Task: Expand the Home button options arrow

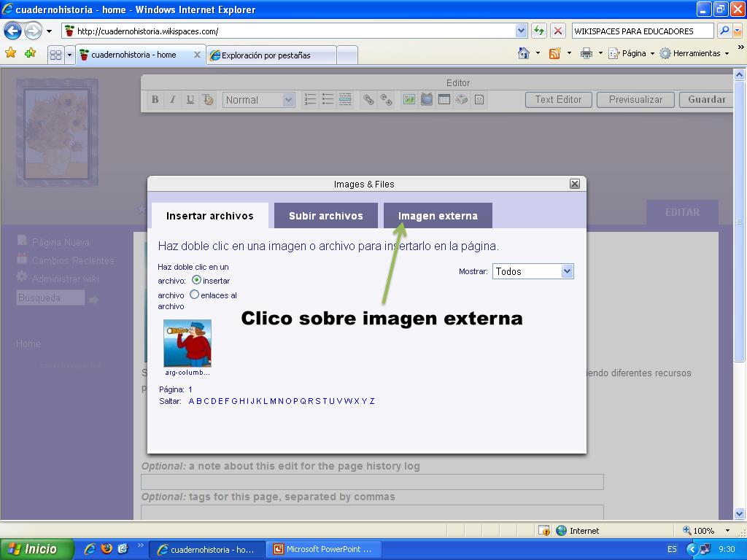Action: point(538,53)
